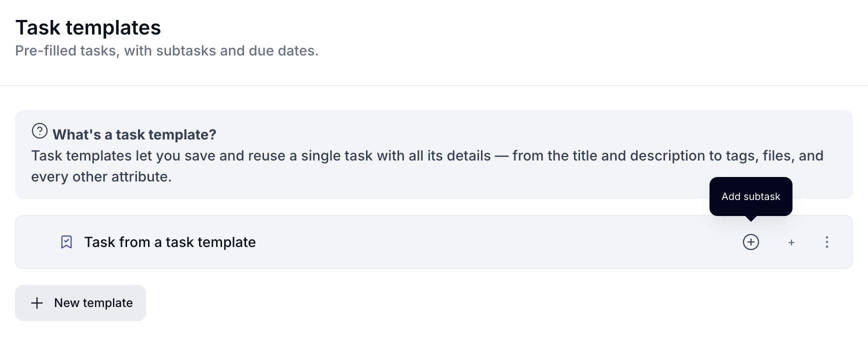Click the plus icon inside New template button
The height and width of the screenshot is (358, 868).
pos(37,303)
